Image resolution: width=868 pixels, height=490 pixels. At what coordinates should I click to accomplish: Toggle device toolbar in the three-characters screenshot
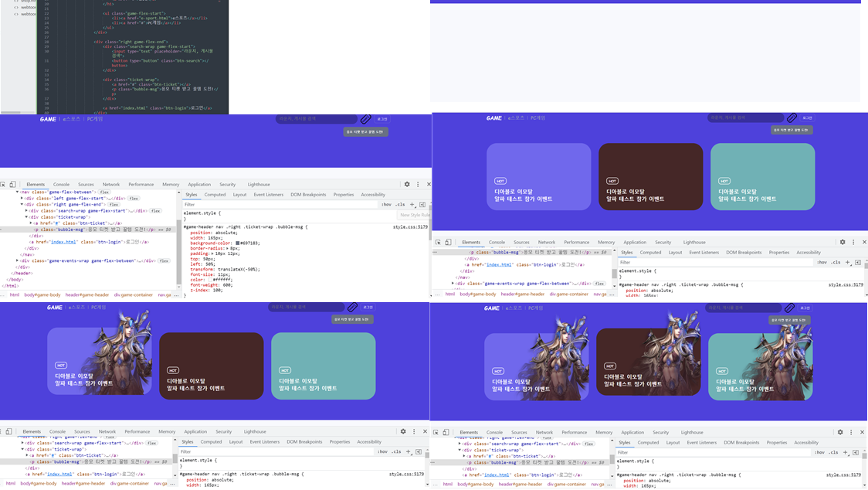pyautogui.click(x=446, y=432)
